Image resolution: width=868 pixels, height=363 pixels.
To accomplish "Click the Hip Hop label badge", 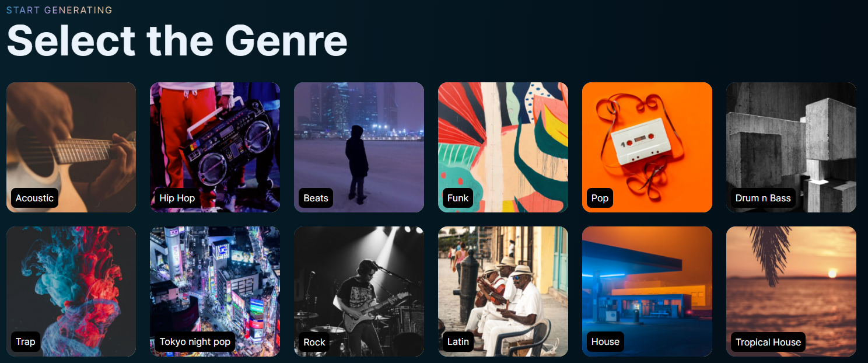I will [x=177, y=198].
